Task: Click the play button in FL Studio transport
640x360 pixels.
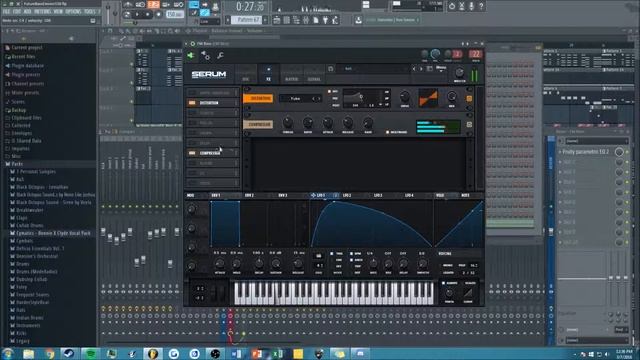Action: coord(138,14)
